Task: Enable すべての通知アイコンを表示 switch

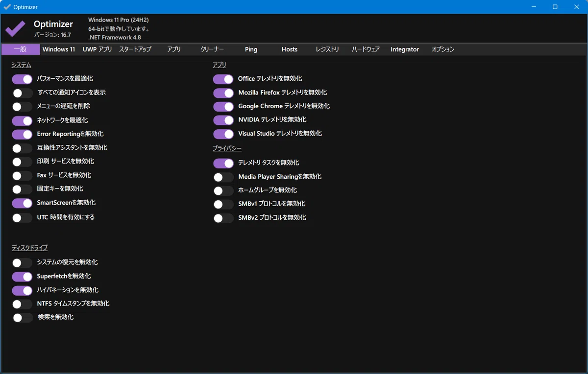Action: coord(22,93)
